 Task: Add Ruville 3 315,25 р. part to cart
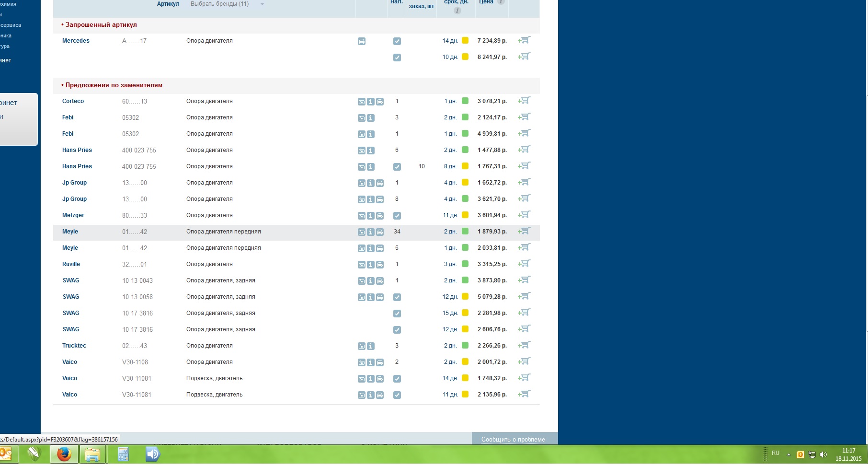tap(525, 264)
